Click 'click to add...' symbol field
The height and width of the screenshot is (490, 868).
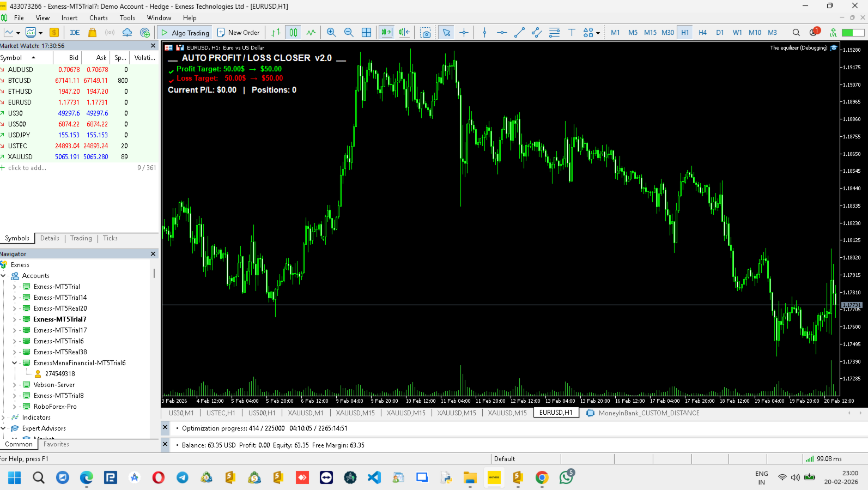[27, 168]
